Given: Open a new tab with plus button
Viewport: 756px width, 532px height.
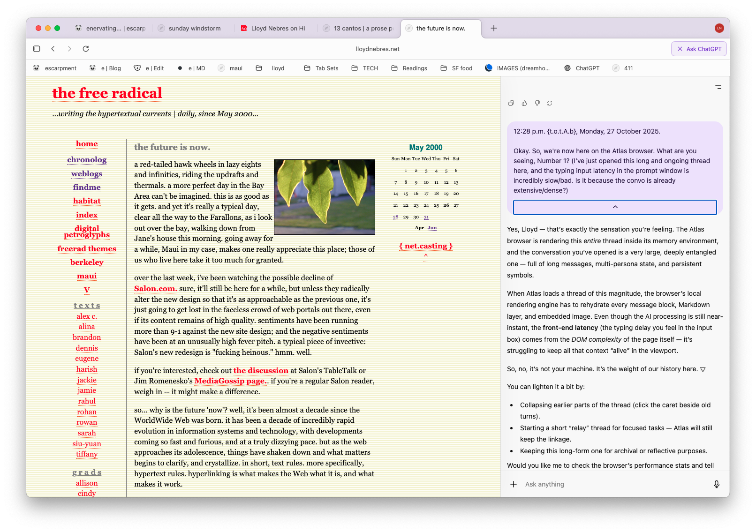Looking at the screenshot, I should [x=494, y=28].
